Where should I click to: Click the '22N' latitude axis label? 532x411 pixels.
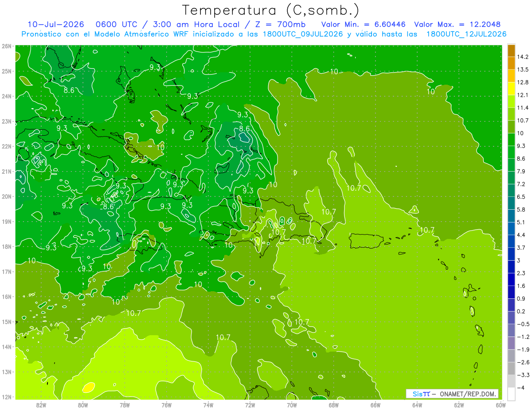pos(6,146)
